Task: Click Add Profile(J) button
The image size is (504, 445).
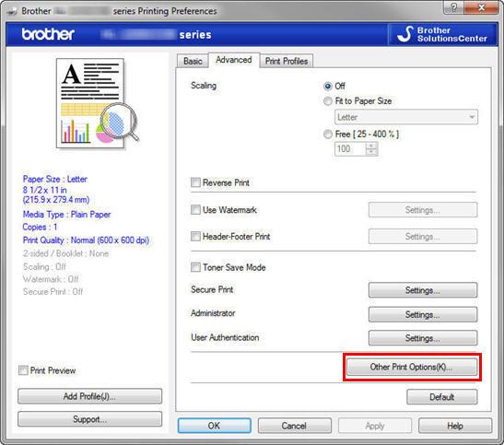Action: (89, 396)
